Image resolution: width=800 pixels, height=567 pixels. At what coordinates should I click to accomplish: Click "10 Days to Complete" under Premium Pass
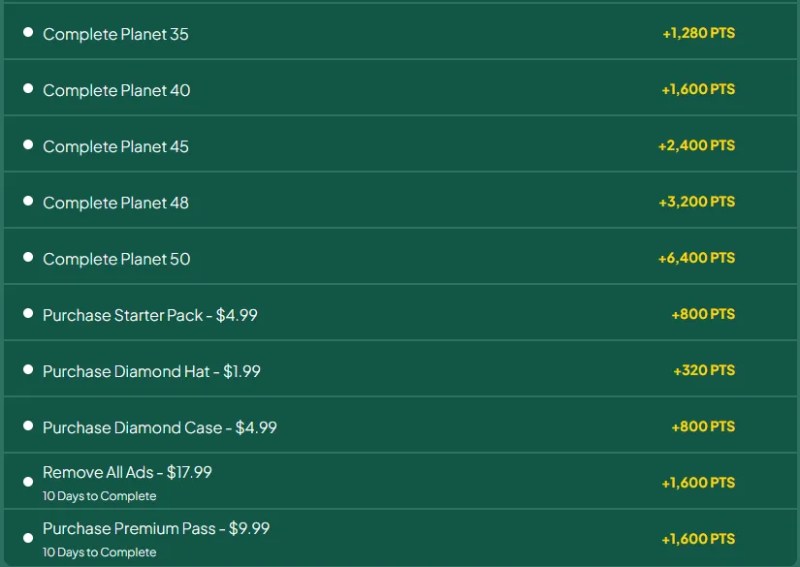coord(99,551)
